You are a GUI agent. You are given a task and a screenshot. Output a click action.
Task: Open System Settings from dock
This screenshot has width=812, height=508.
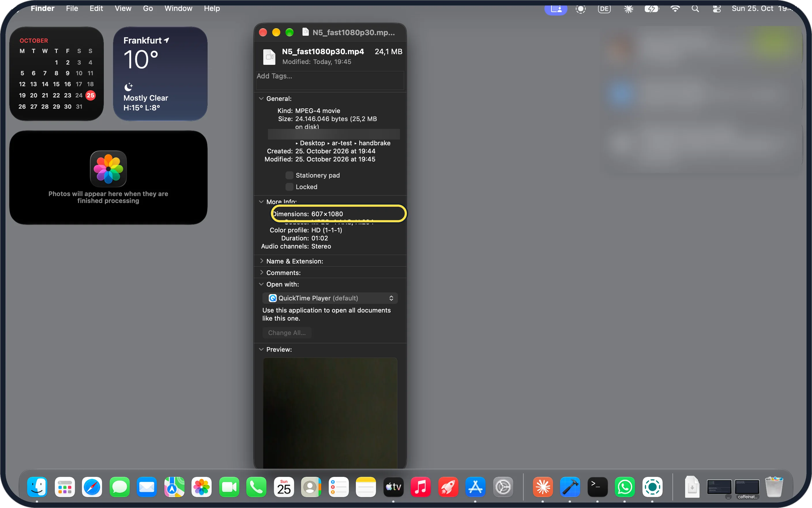[503, 487]
